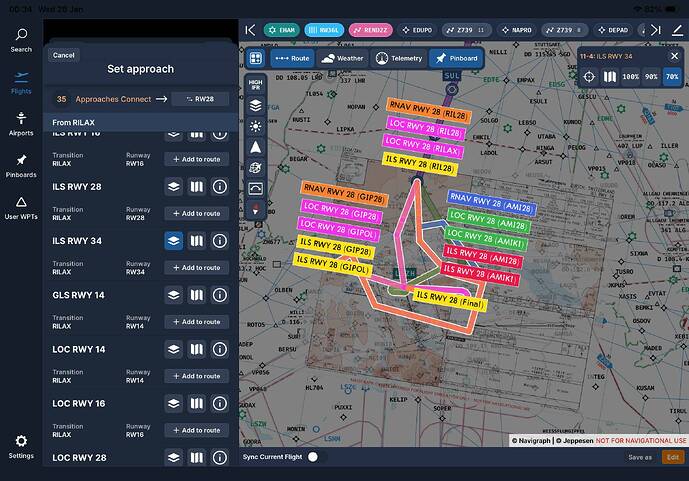689x481 pixels.
Task: Select the EDUPO waypoint chip
Action: click(x=417, y=30)
